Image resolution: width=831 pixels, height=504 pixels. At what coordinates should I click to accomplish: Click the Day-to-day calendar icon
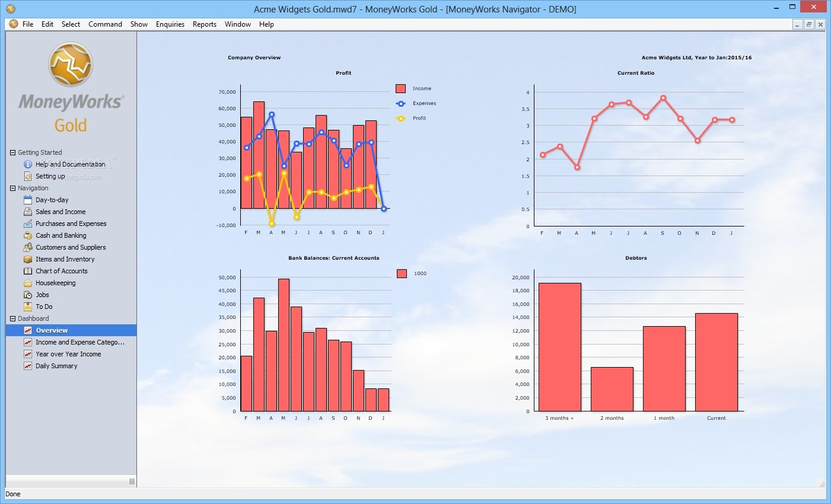[28, 200]
